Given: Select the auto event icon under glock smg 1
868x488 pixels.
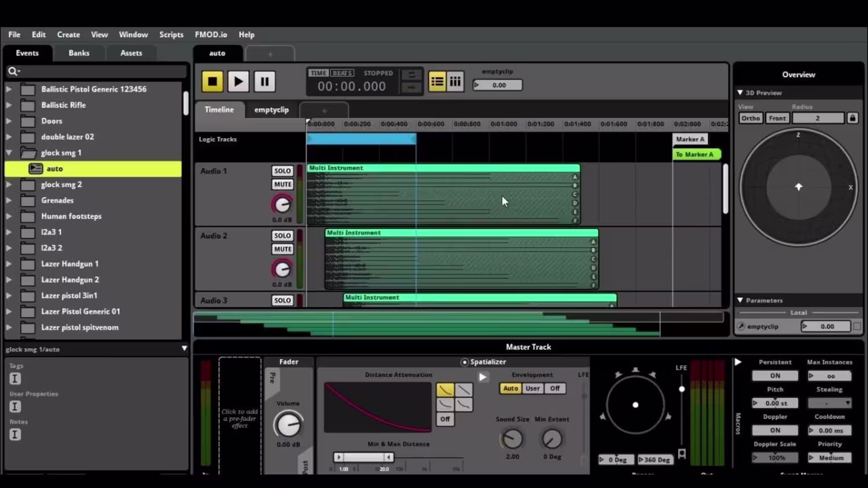Looking at the screenshot, I should coord(36,169).
